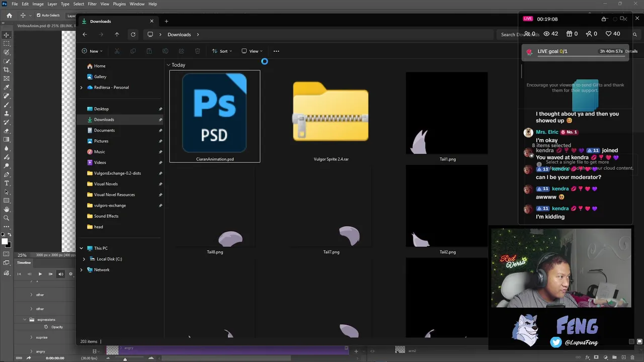Go up one folder level in Explorer
This screenshot has height=362, width=644.
pyautogui.click(x=117, y=35)
